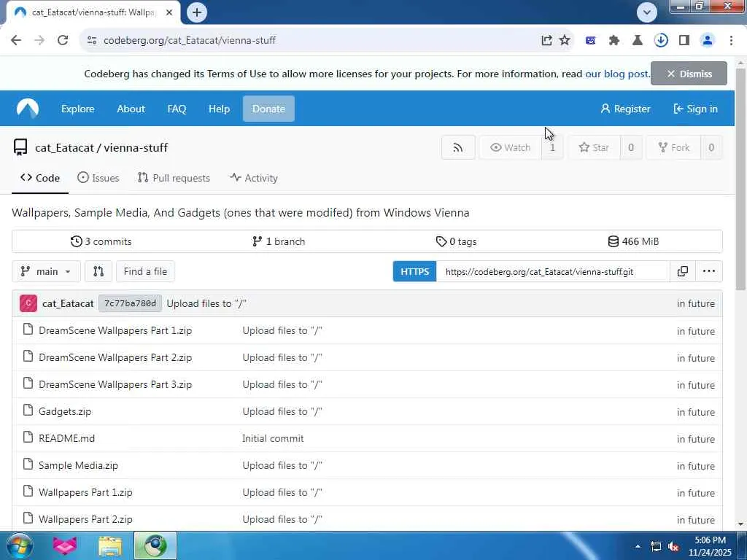The height and width of the screenshot is (560, 747).
Task: Open Windows Explorer from taskbar
Action: coord(110,545)
